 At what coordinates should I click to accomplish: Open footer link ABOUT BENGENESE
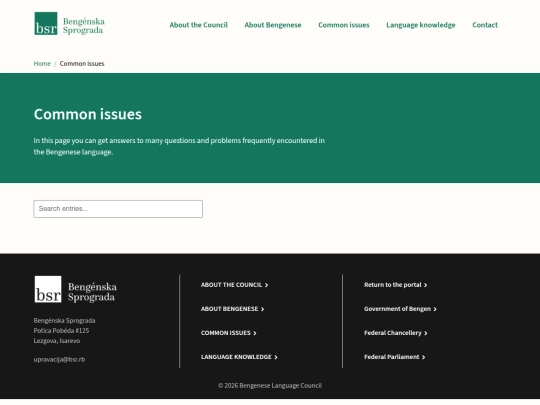pos(232,309)
